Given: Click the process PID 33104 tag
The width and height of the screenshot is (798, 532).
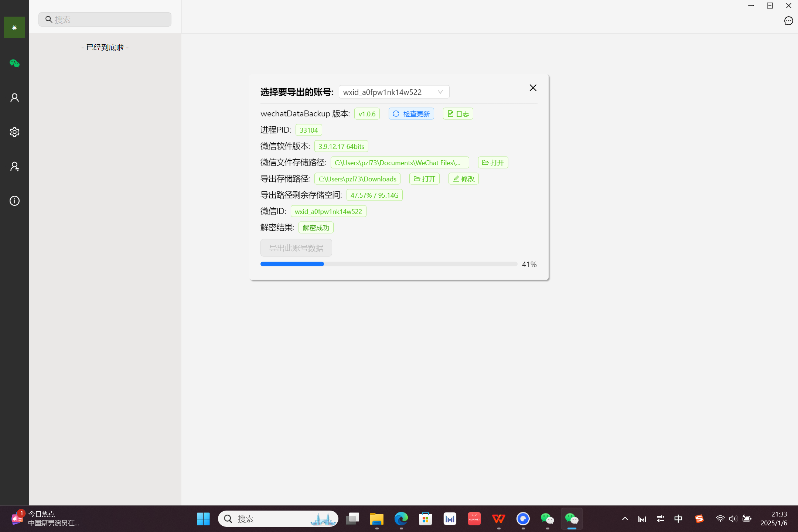Looking at the screenshot, I should (309, 130).
